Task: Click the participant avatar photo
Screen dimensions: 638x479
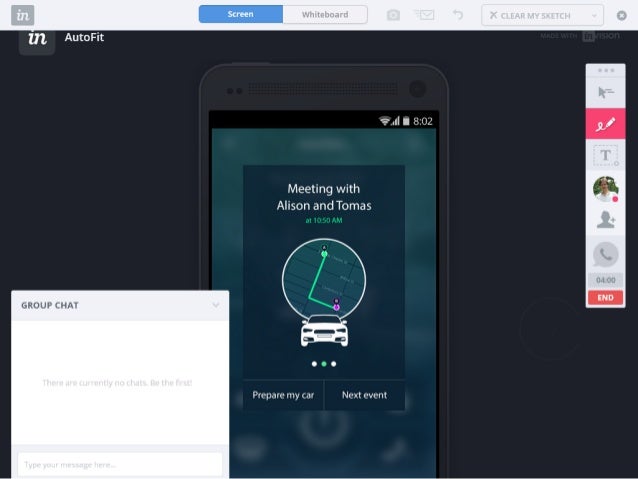Action: [x=605, y=188]
